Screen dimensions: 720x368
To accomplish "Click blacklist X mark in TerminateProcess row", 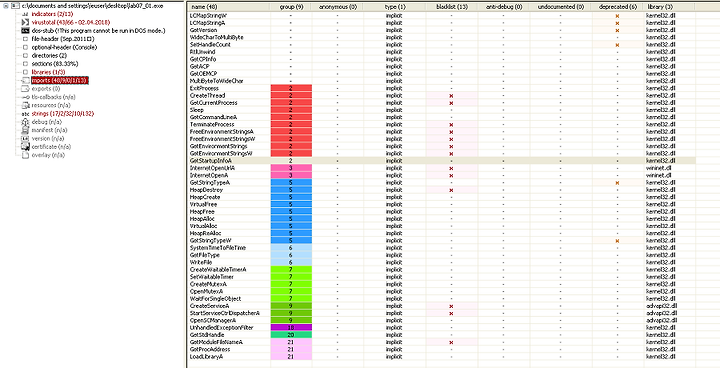I will 451,125.
